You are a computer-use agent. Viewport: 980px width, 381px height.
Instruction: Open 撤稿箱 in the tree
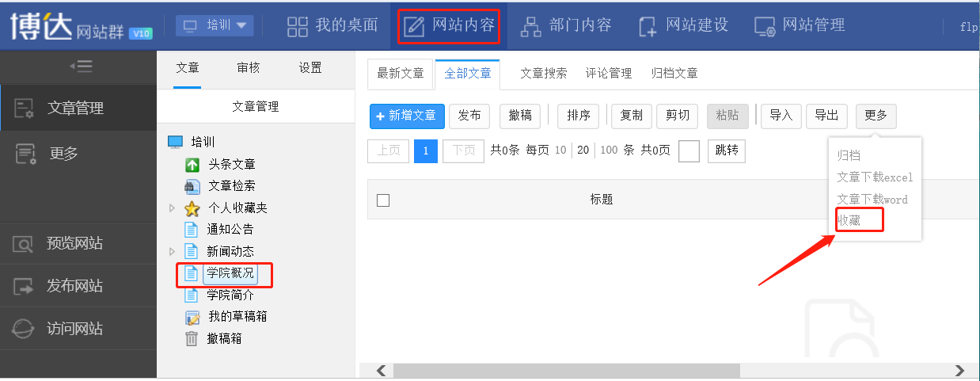[x=225, y=338]
